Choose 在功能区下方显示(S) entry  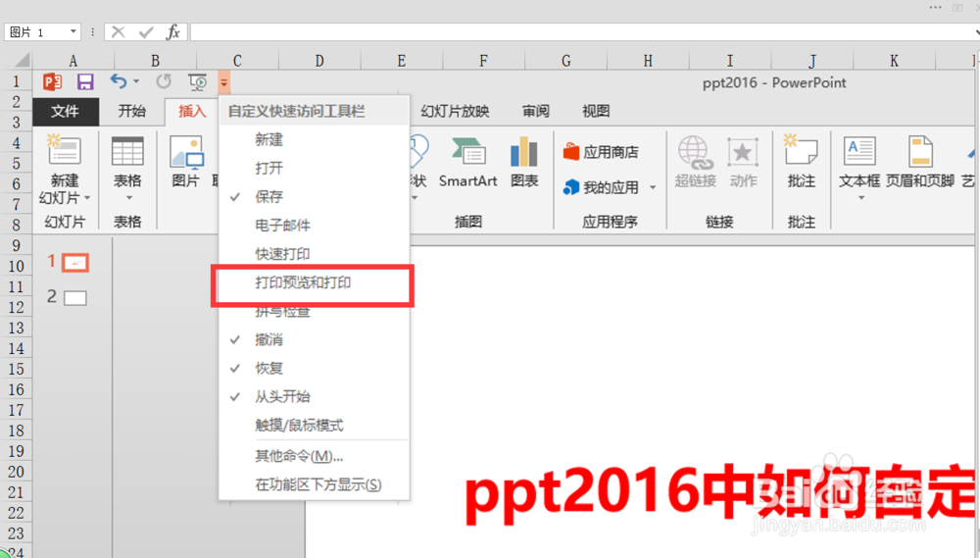(315, 484)
